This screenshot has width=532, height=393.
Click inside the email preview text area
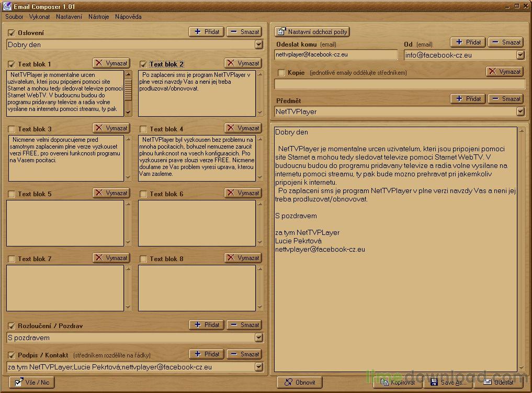click(x=395, y=250)
